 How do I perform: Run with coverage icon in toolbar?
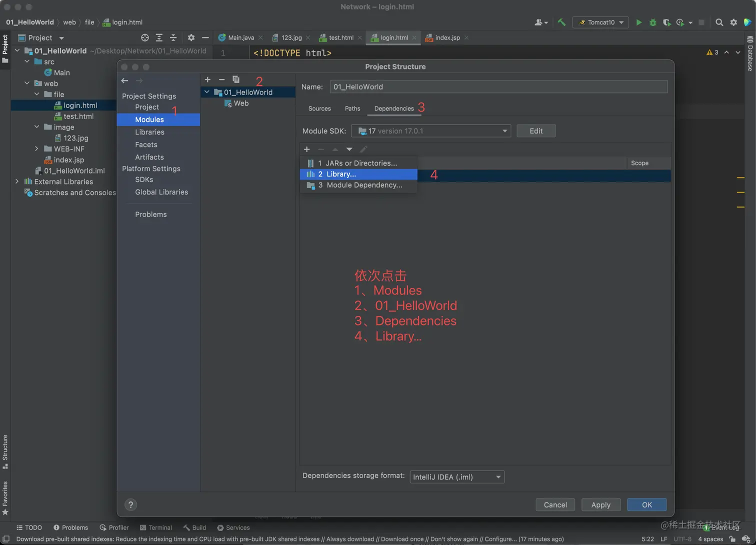pyautogui.click(x=666, y=22)
